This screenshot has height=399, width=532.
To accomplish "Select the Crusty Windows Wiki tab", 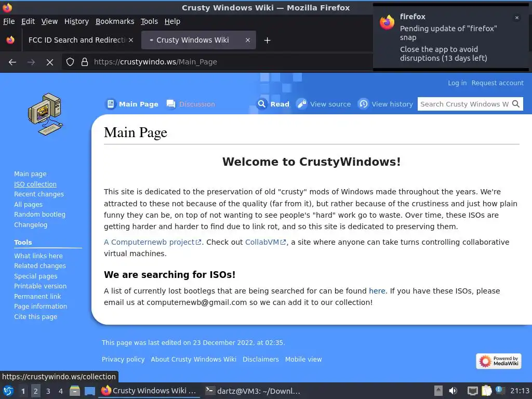I will (198, 40).
